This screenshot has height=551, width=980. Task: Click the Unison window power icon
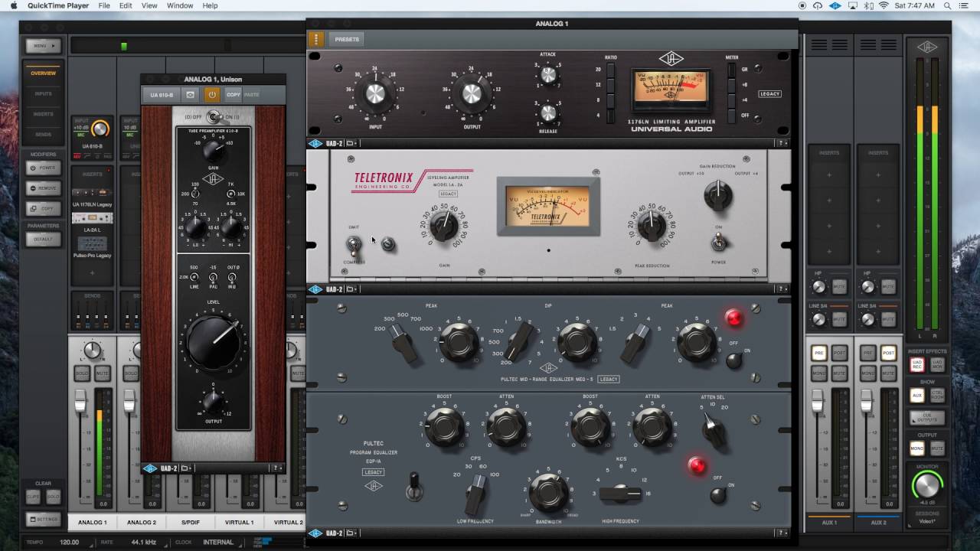212,95
